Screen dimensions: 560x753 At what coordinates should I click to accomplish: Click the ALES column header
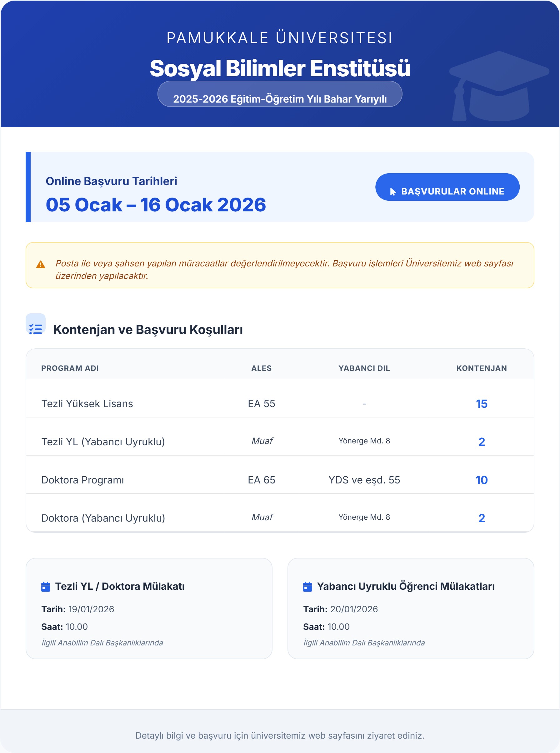click(x=261, y=368)
